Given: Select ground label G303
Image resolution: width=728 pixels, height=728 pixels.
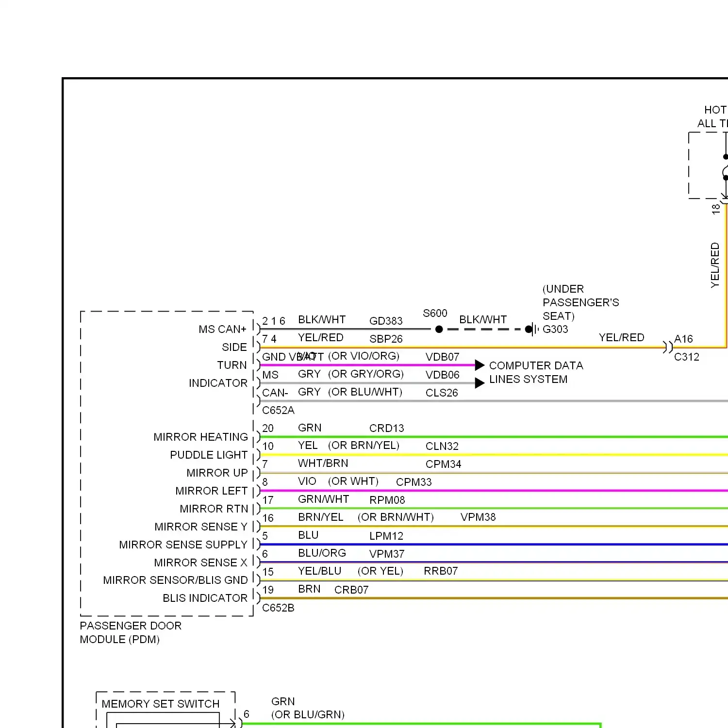Looking at the screenshot, I should 555,329.
